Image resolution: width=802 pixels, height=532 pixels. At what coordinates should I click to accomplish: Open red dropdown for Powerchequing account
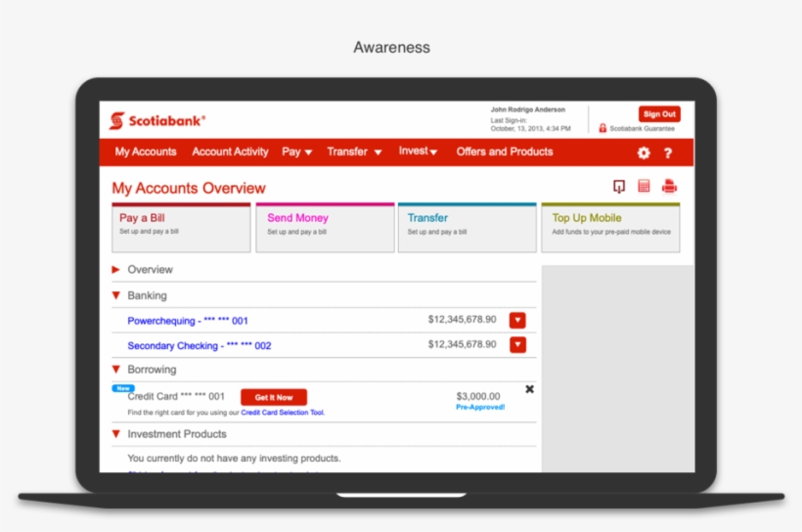(517, 320)
